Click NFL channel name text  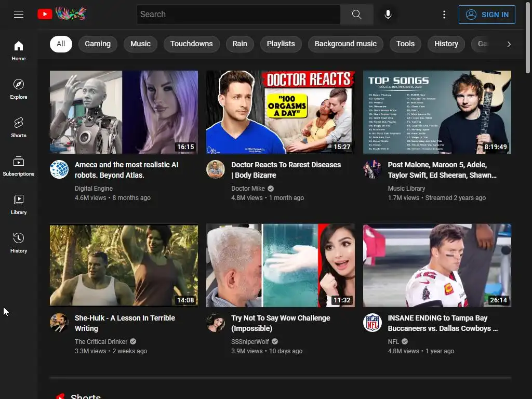394,342
